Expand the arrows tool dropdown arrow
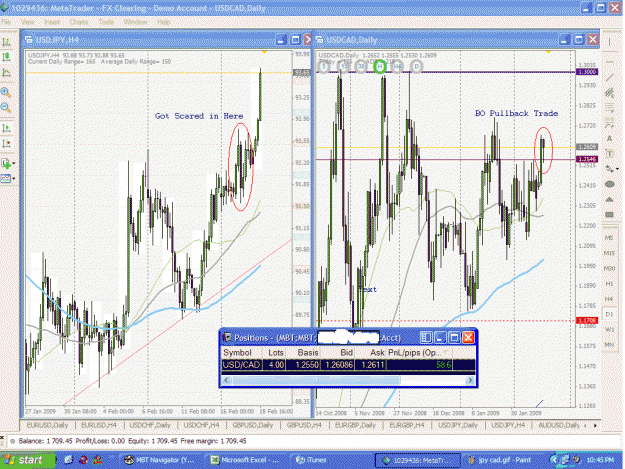Image resolution: width=625 pixels, height=469 pixels. pos(617,169)
